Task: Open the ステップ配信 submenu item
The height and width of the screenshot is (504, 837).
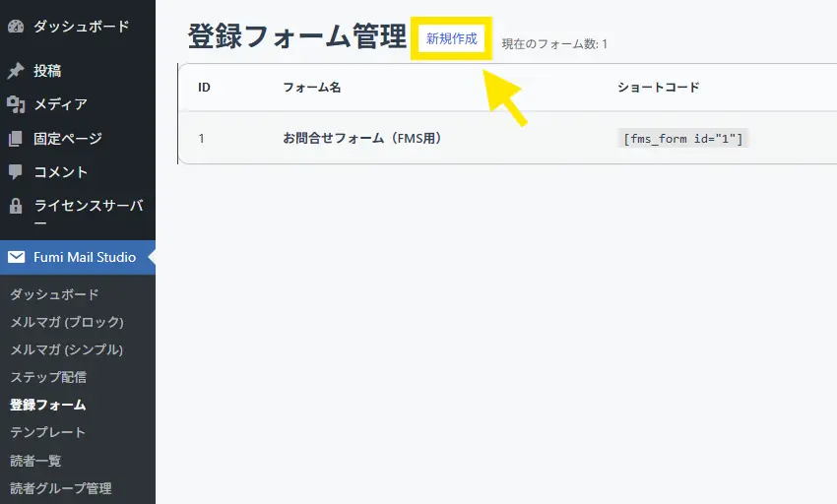Action: [48, 377]
